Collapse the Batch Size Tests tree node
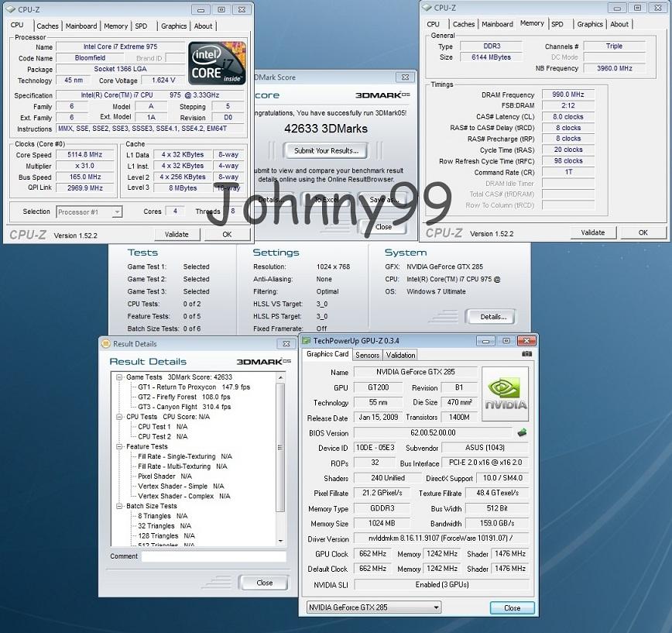Image resolution: width=672 pixels, height=633 pixels. point(118,506)
